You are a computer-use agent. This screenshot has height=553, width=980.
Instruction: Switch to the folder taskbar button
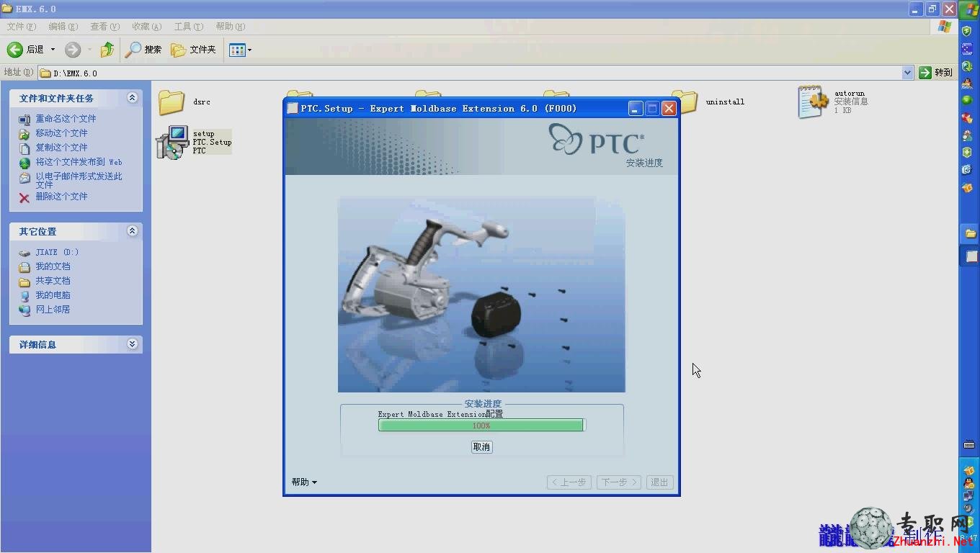[x=970, y=233]
